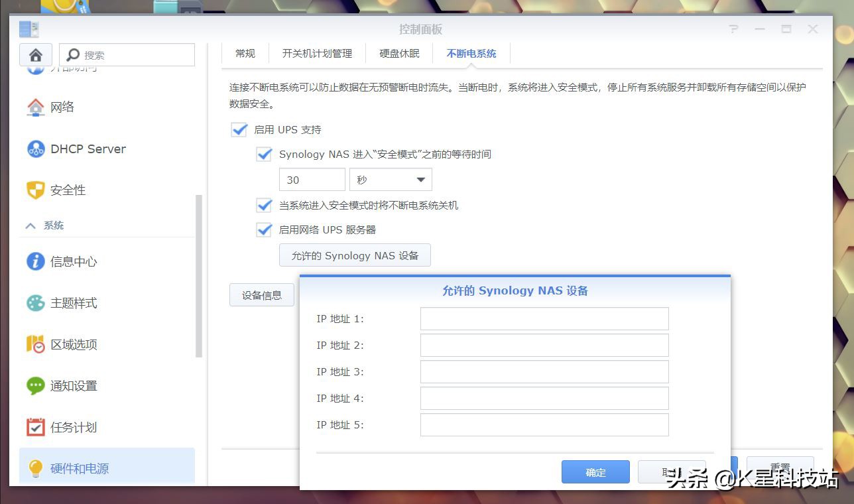Viewport: 854px width, 504px height.
Task: Uncheck 当系统进入安全模式时将不断电系统关机
Action: pos(265,205)
